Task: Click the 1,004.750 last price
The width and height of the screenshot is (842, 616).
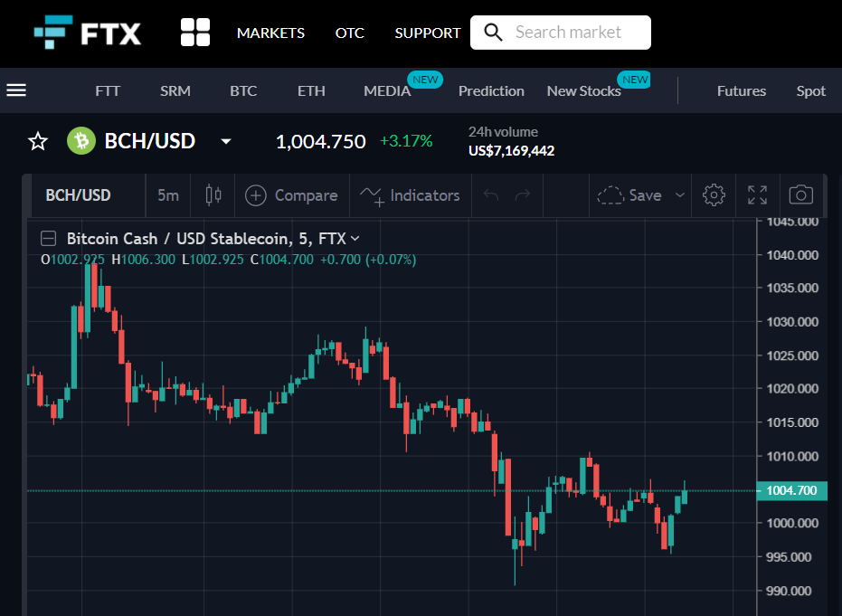Action: (320, 142)
